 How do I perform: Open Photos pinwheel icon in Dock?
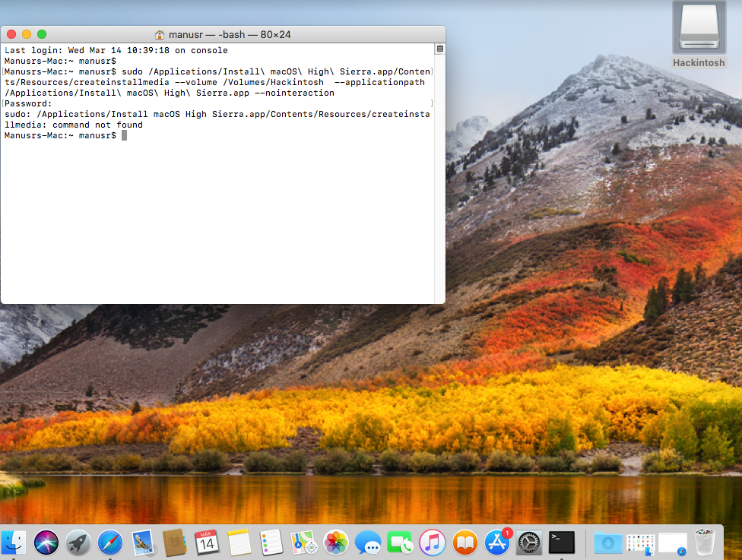tap(335, 542)
